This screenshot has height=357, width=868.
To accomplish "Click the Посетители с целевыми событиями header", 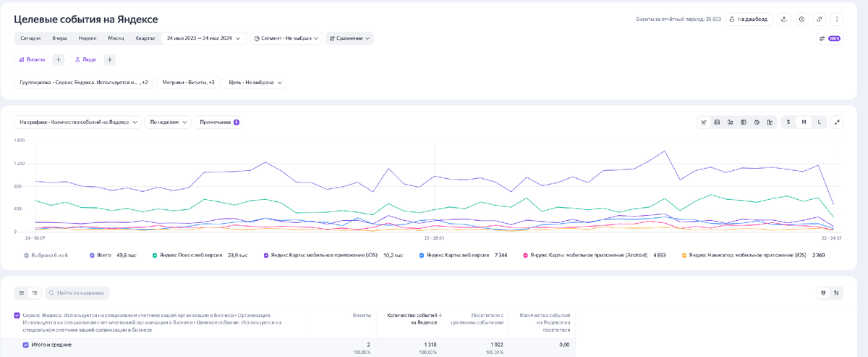I will coord(477,319).
